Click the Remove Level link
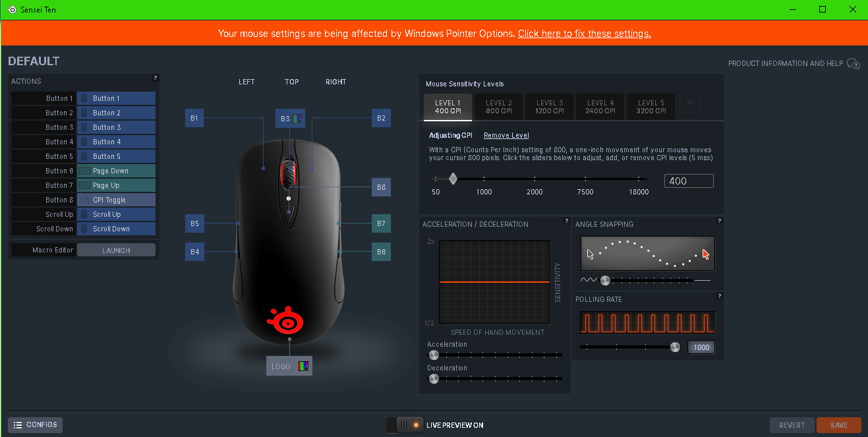Image resolution: width=868 pixels, height=437 pixels. click(506, 135)
